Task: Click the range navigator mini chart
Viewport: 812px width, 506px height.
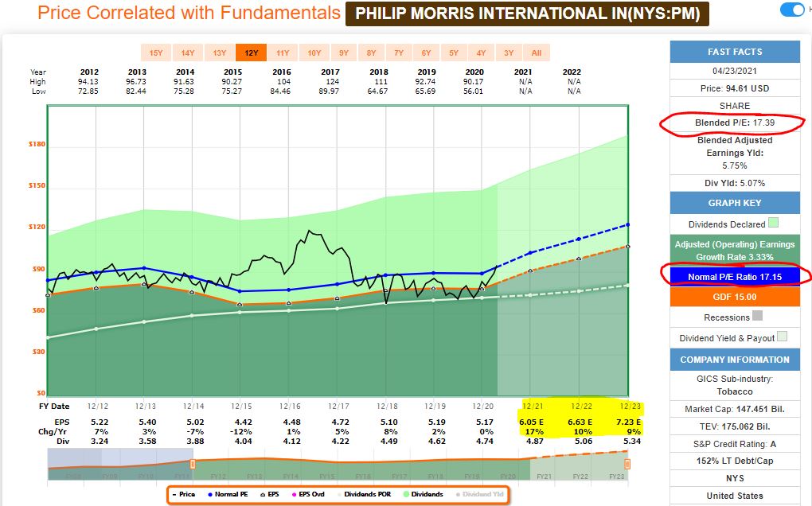Action: point(338,465)
